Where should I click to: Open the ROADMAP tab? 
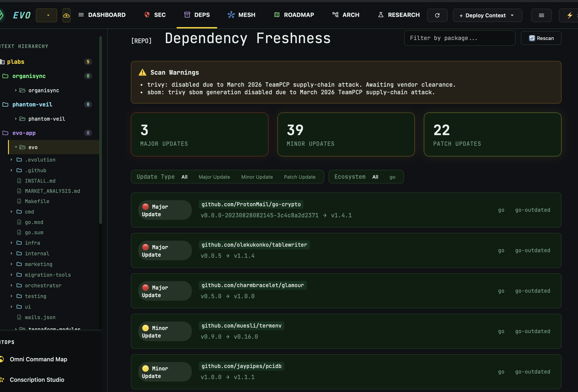point(294,15)
